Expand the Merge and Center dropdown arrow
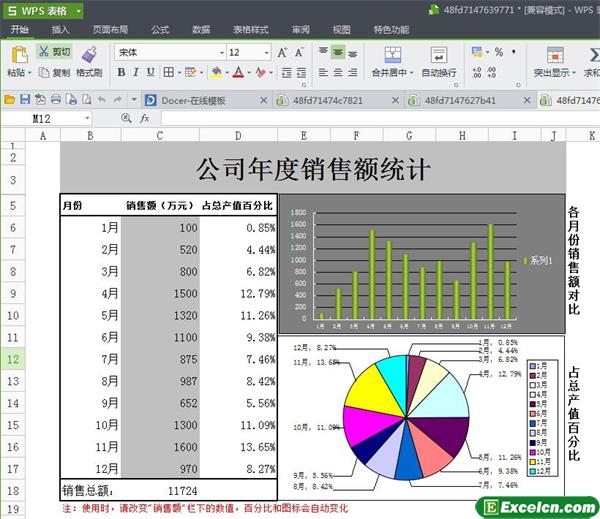 click(x=412, y=73)
